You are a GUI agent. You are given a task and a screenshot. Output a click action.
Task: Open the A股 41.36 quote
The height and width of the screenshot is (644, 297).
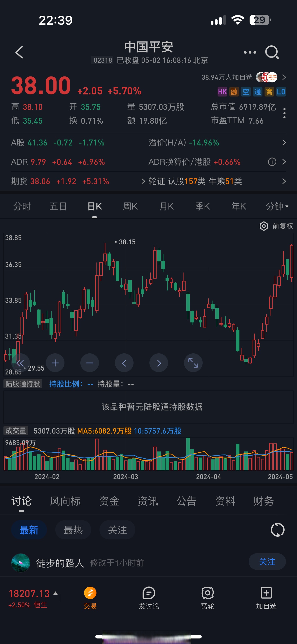click(58, 143)
